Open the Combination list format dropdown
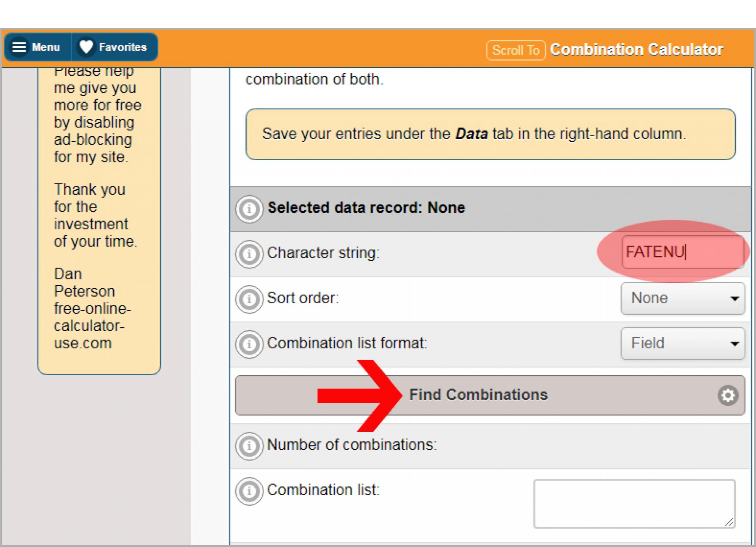Screen dimensions: 756x547 (683, 343)
